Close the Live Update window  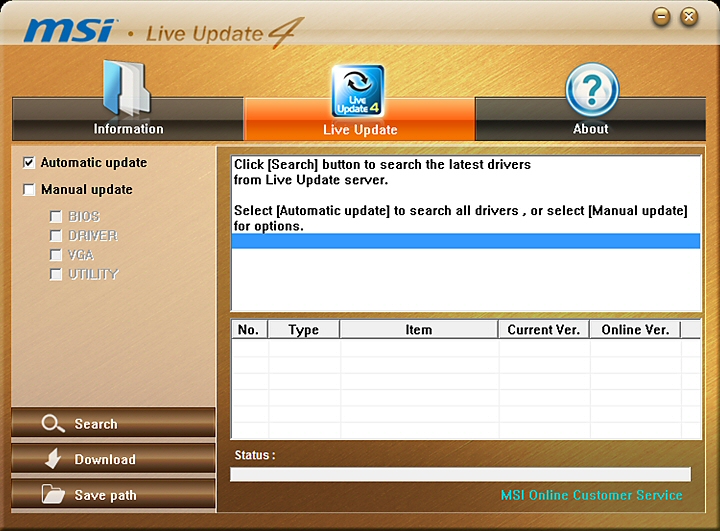[689, 17]
